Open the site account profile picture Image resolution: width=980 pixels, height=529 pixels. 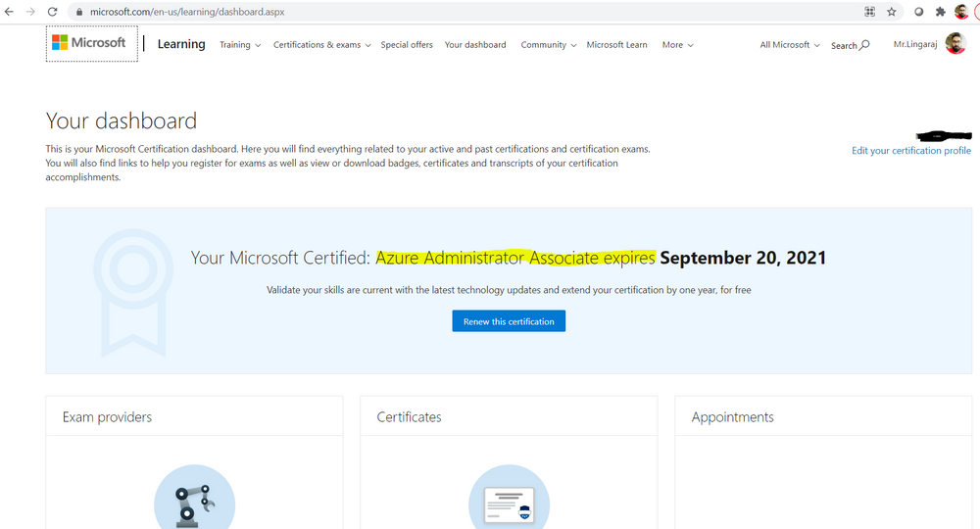955,43
